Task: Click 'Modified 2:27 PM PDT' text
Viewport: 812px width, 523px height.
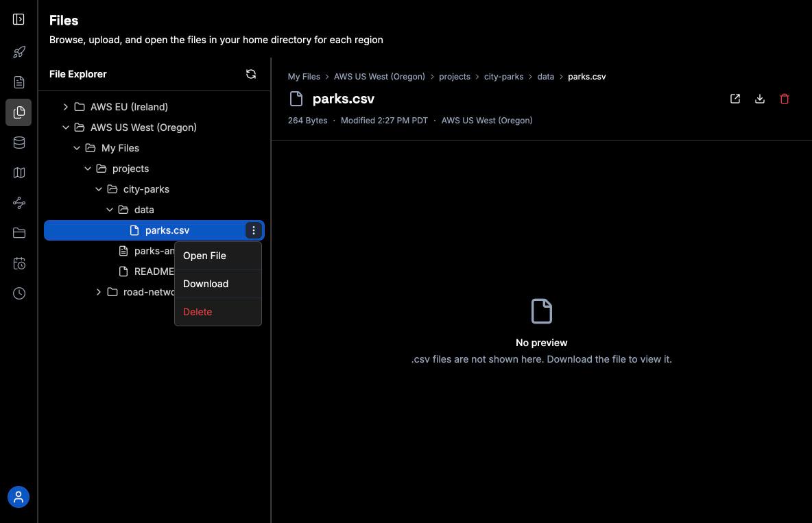Action: tap(384, 121)
